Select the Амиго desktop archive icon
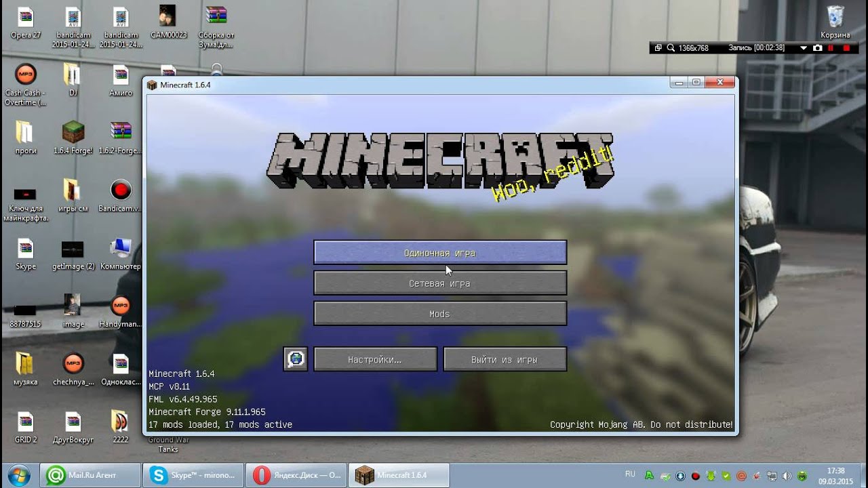Image resolution: width=868 pixels, height=488 pixels. pyautogui.click(x=121, y=80)
